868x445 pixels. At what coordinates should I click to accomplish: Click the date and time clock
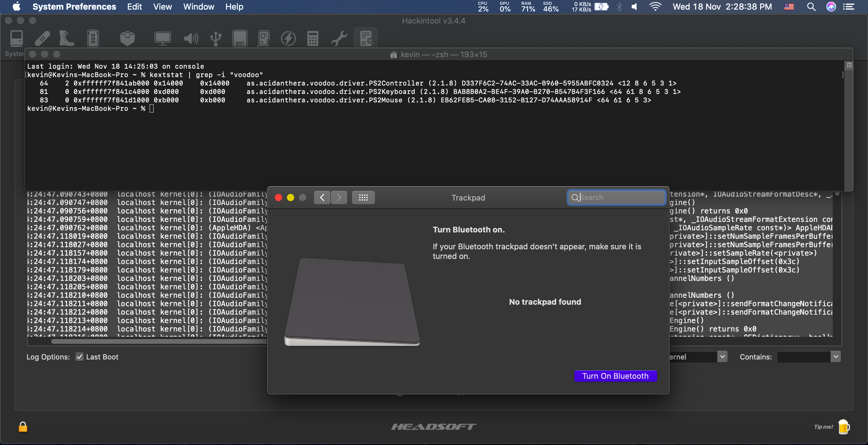[x=722, y=7]
